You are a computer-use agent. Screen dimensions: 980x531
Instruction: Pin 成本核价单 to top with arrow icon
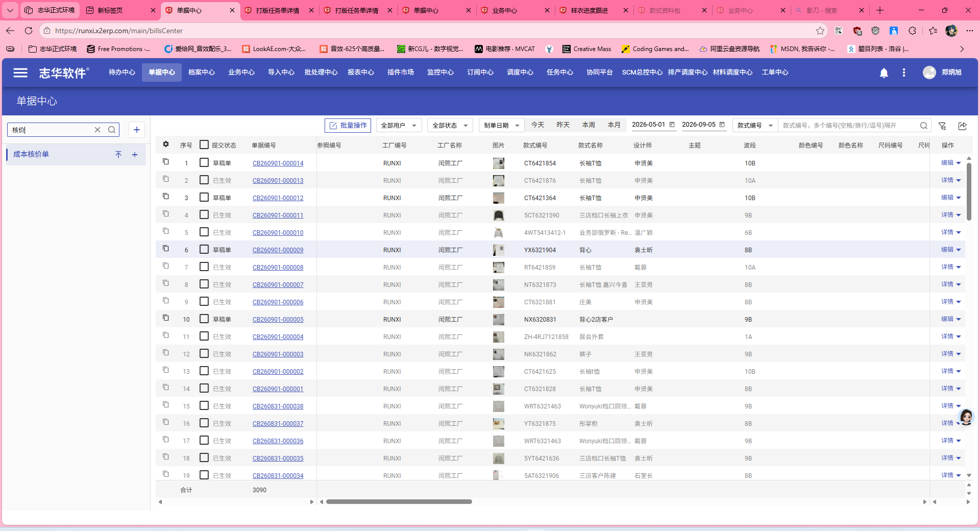click(x=118, y=155)
